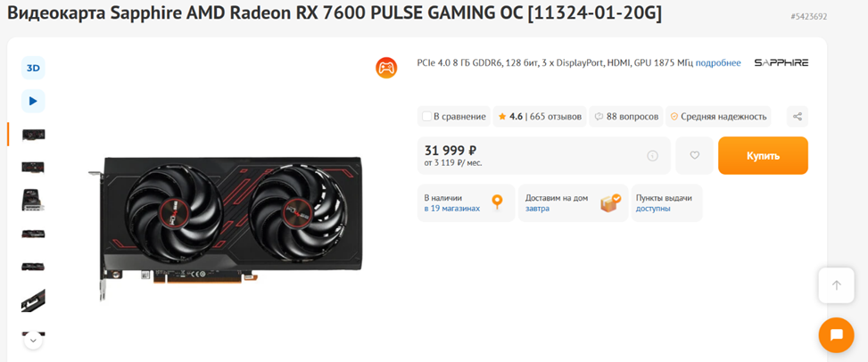The width and height of the screenshot is (868, 362).
Task: Click the orange gamepad category badge
Action: pos(386,68)
